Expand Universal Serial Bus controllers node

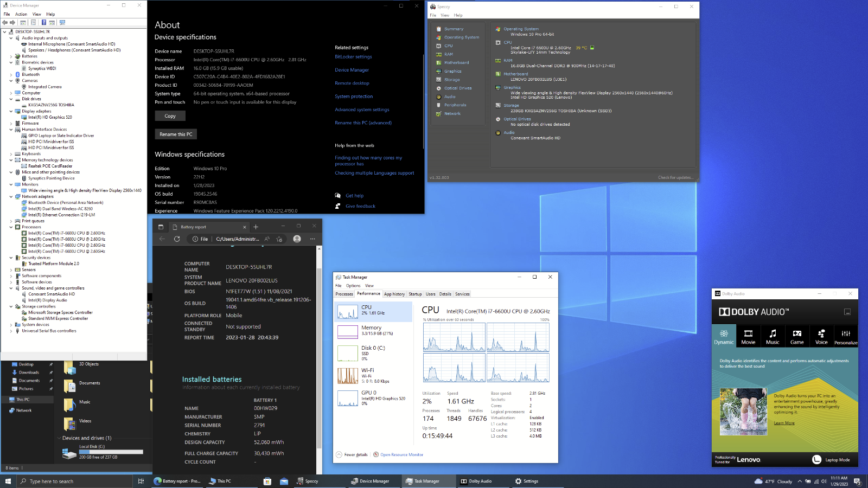pos(11,331)
